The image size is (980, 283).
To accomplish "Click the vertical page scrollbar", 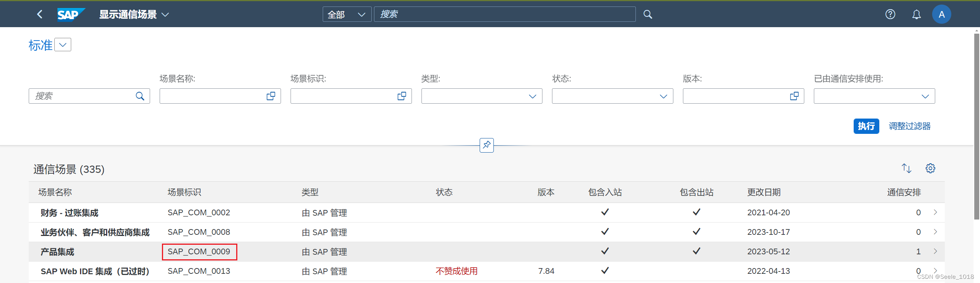I will click(x=977, y=126).
